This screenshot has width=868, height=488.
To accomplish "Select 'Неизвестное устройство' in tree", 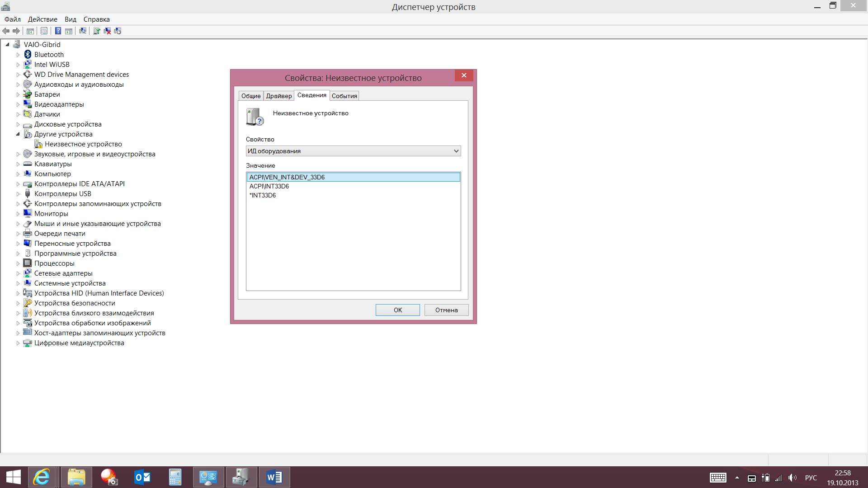I will tap(84, 144).
